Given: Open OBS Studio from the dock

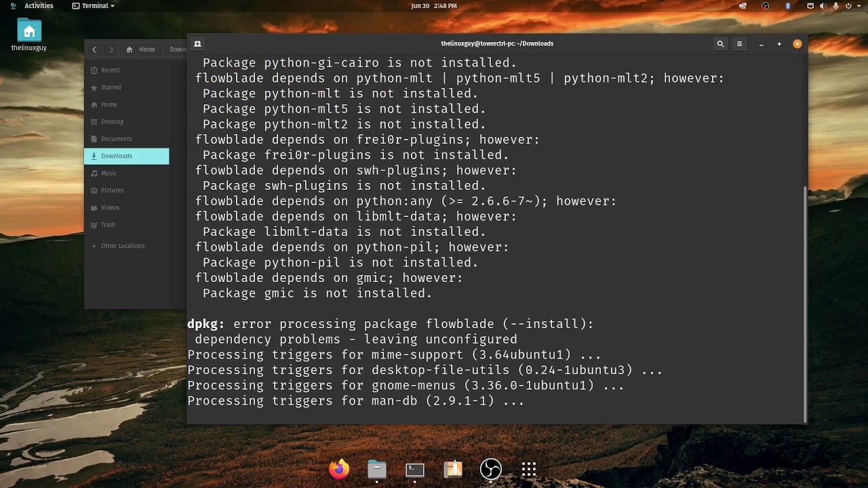Looking at the screenshot, I should pos(491,469).
